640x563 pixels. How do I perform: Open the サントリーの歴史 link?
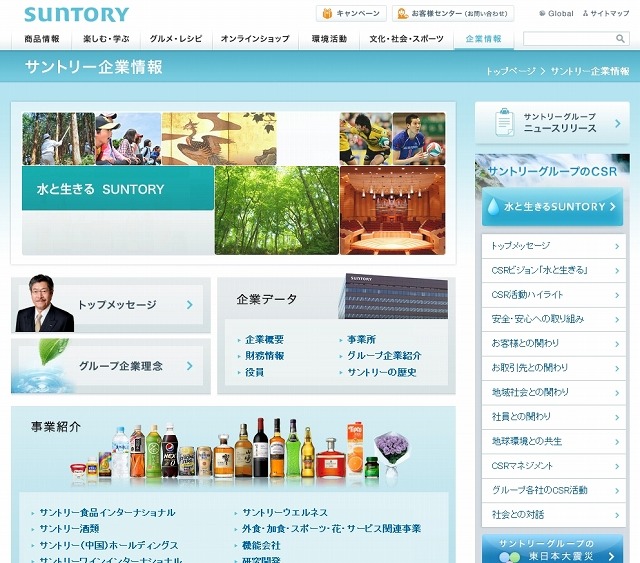[382, 372]
